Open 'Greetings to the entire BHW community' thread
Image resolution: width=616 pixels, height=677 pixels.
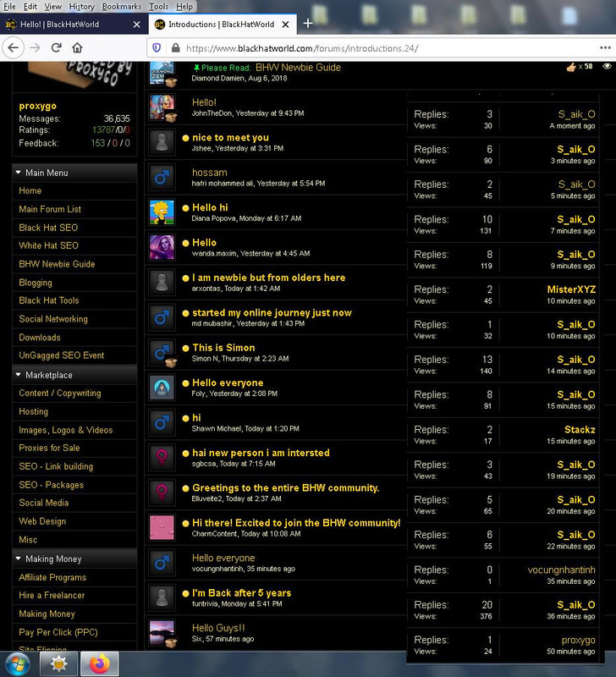(x=286, y=488)
